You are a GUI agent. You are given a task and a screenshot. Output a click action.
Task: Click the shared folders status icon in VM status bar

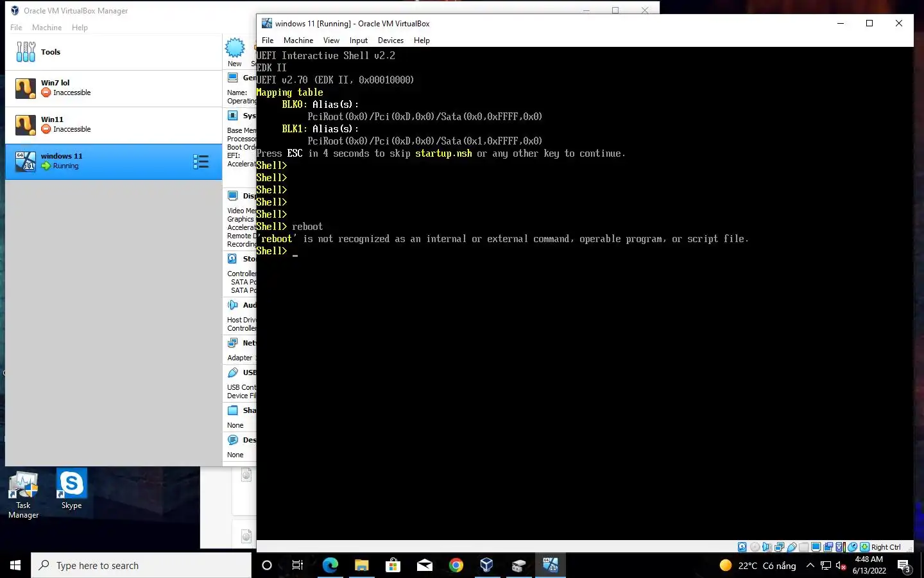[804, 547]
